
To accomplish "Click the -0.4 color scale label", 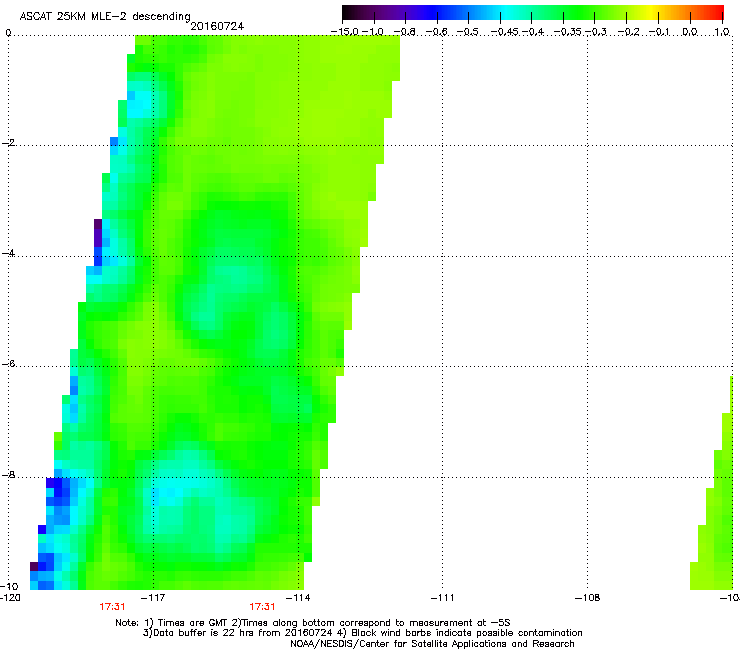I will point(533,32).
